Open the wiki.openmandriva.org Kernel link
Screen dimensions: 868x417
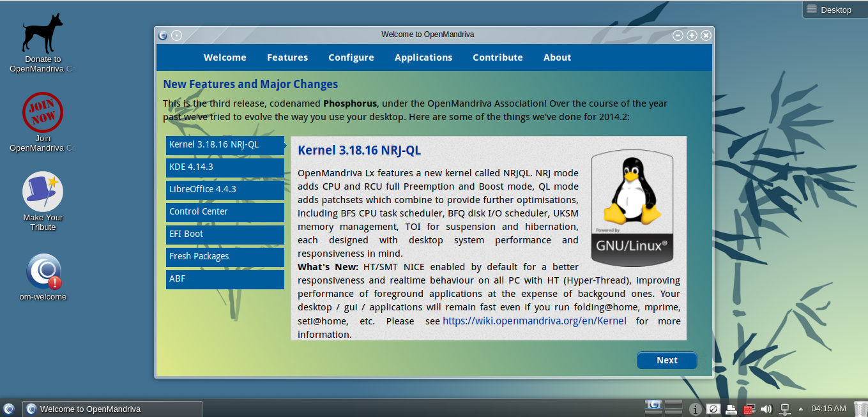pyautogui.click(x=535, y=321)
